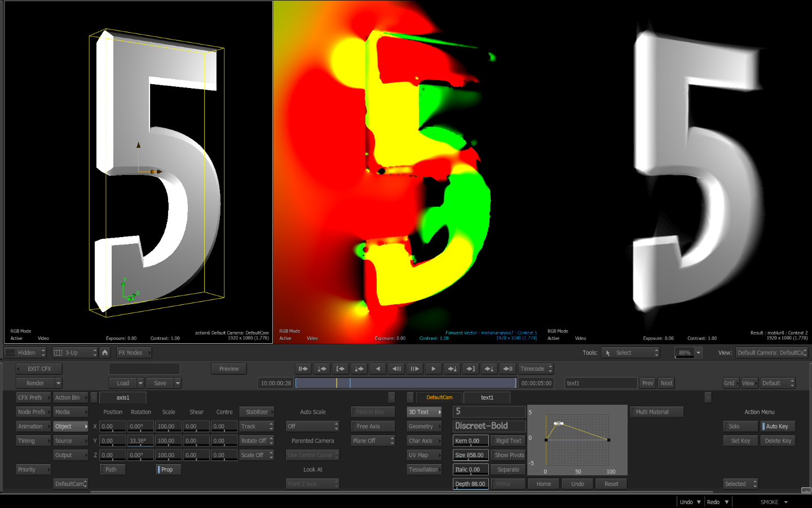This screenshot has width=812, height=508.
Task: Step back one frame
Action: (396, 369)
